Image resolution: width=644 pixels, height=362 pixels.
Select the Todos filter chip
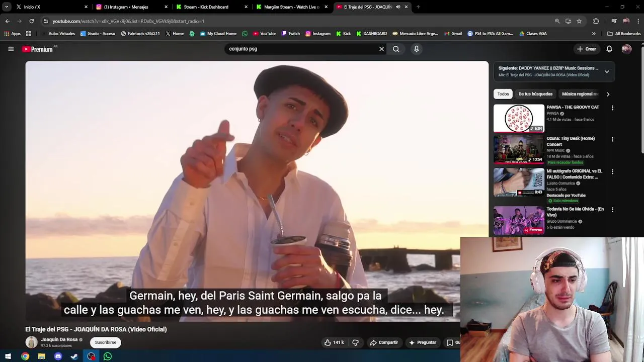pyautogui.click(x=503, y=94)
